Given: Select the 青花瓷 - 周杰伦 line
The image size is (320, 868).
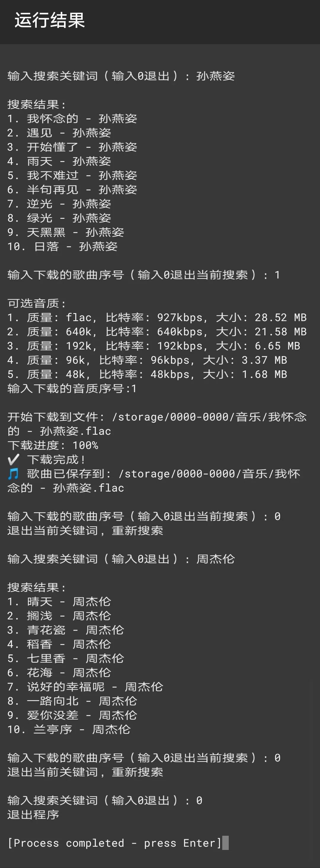Looking at the screenshot, I should (66, 630).
